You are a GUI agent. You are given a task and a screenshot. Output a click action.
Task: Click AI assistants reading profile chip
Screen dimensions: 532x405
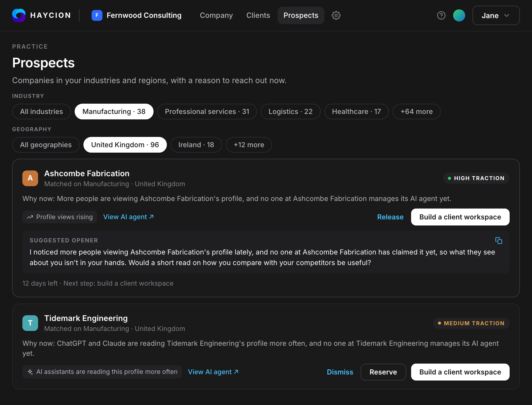tap(102, 372)
